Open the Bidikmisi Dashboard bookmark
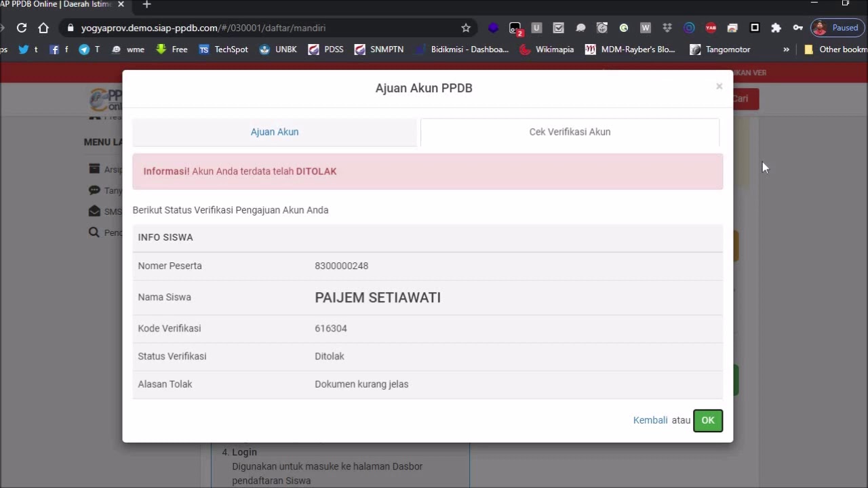The width and height of the screenshot is (868, 488). click(x=461, y=49)
